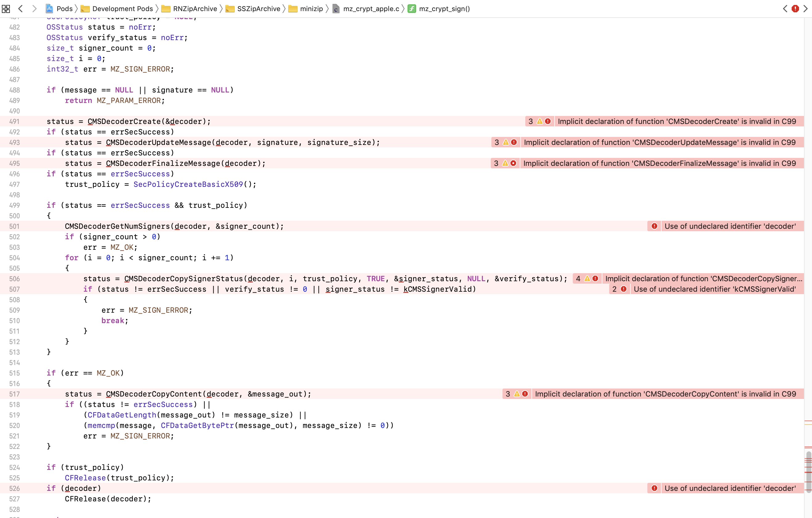
Task: Click the function icon next to mz_crypt_sign()
Action: point(412,9)
